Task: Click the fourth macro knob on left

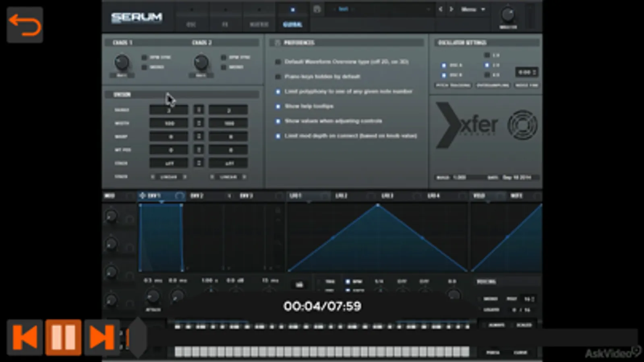Action: point(111,300)
